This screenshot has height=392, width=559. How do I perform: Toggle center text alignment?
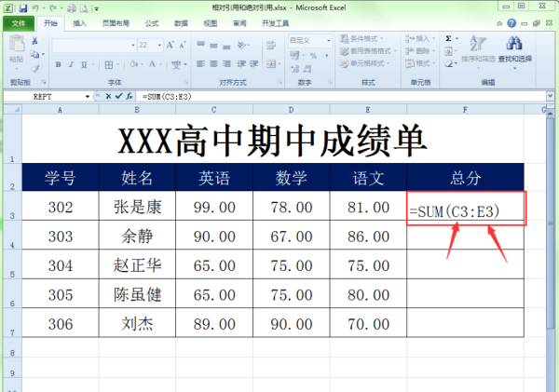point(213,63)
